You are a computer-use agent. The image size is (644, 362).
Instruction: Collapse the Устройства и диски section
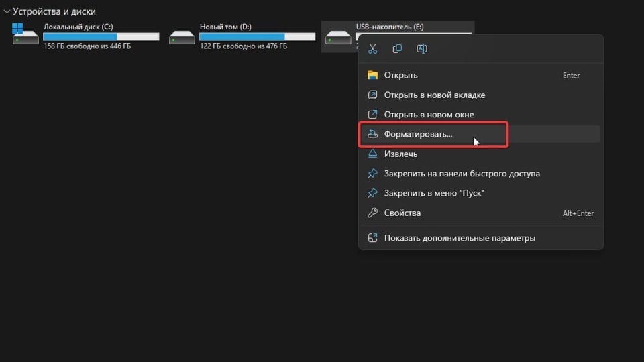pos(7,11)
